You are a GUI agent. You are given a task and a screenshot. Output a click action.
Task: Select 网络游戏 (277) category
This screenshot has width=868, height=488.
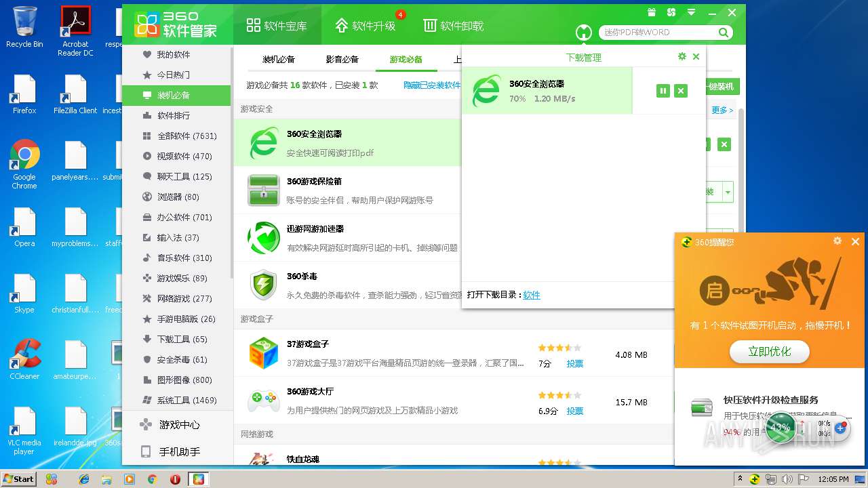176,298
